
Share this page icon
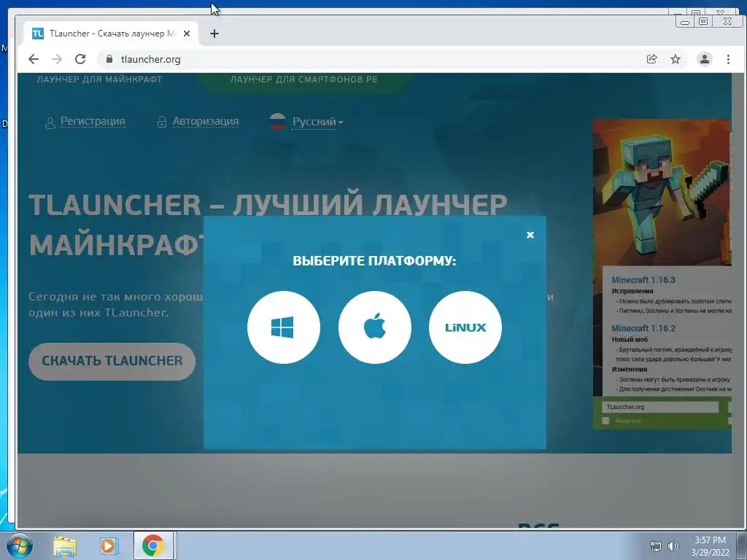pos(651,59)
